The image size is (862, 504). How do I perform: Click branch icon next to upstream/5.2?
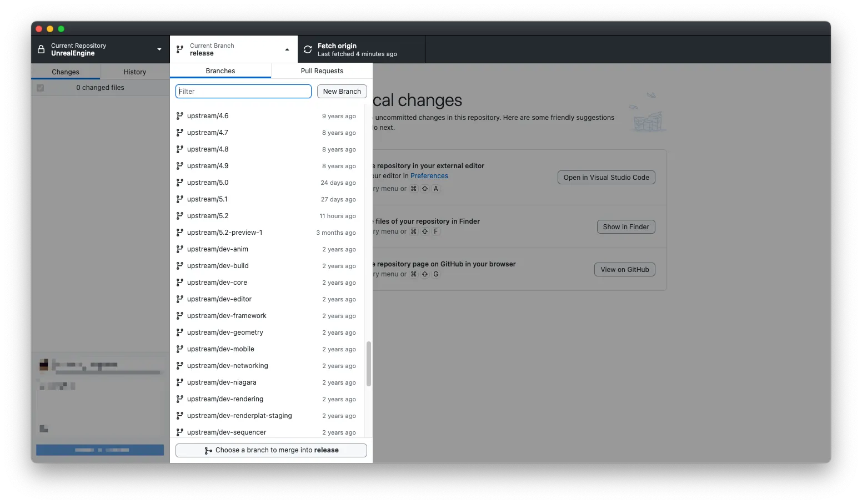point(180,216)
